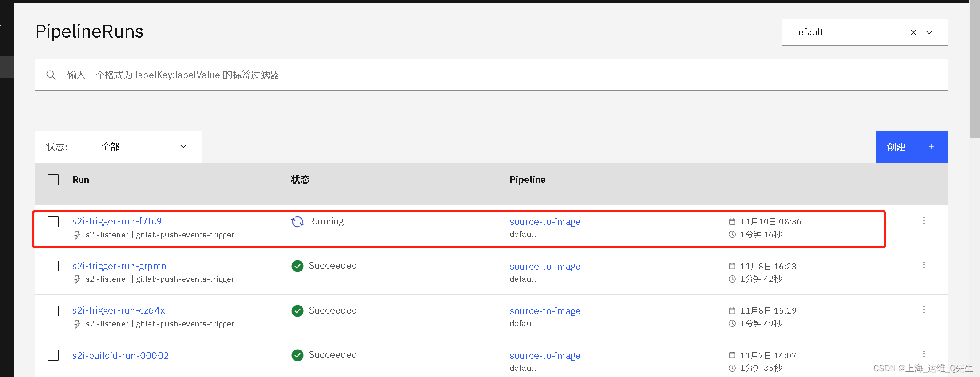Click the Succeeded checkmark icon for s2i-trigger-run-cz64x
980x377 pixels.
297,310
